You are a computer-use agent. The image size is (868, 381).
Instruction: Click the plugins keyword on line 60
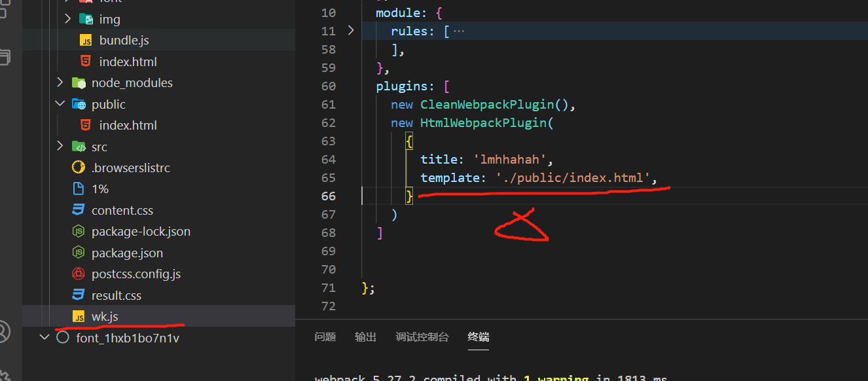coord(402,86)
